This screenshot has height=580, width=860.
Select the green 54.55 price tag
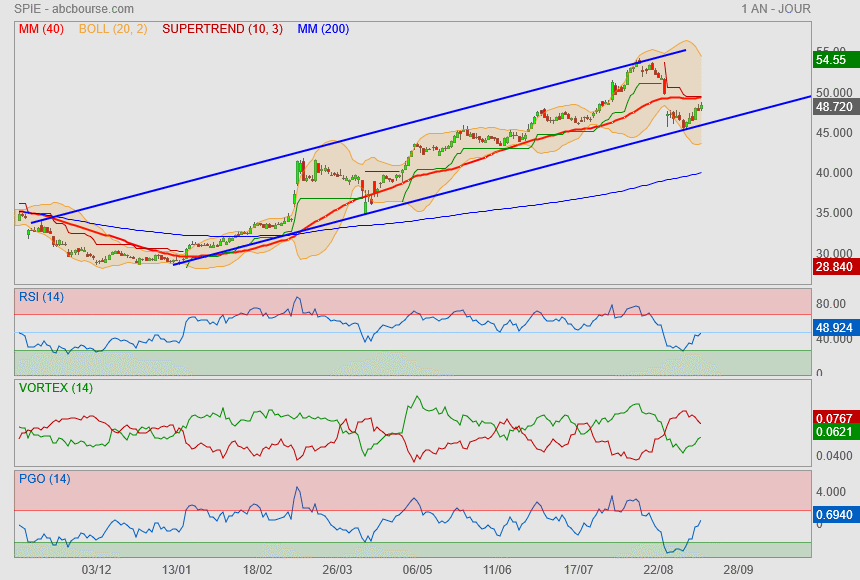coord(833,60)
